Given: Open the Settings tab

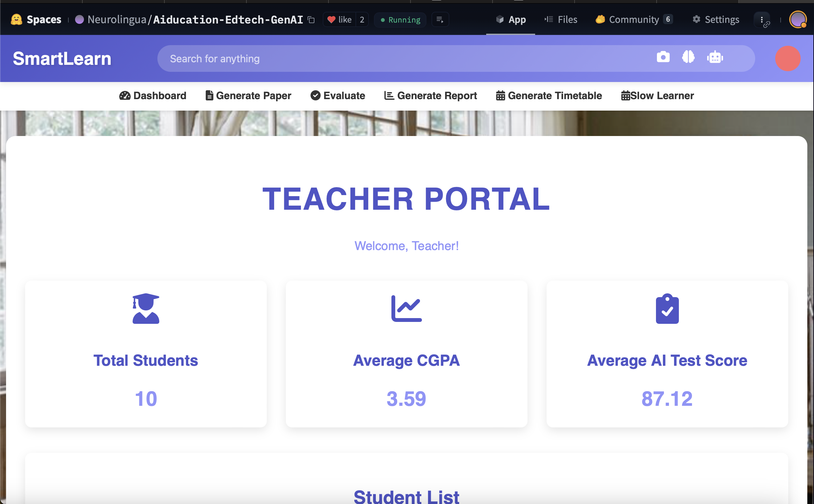Looking at the screenshot, I should (716, 20).
